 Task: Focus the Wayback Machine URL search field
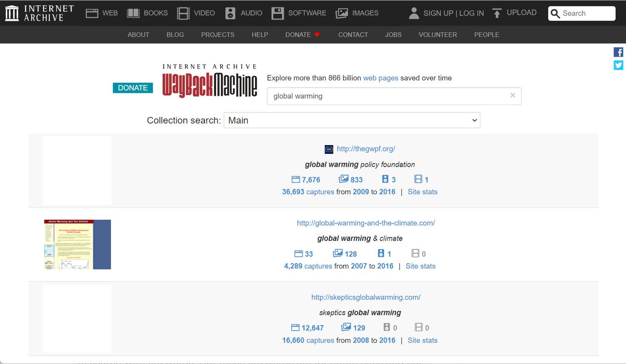point(388,96)
